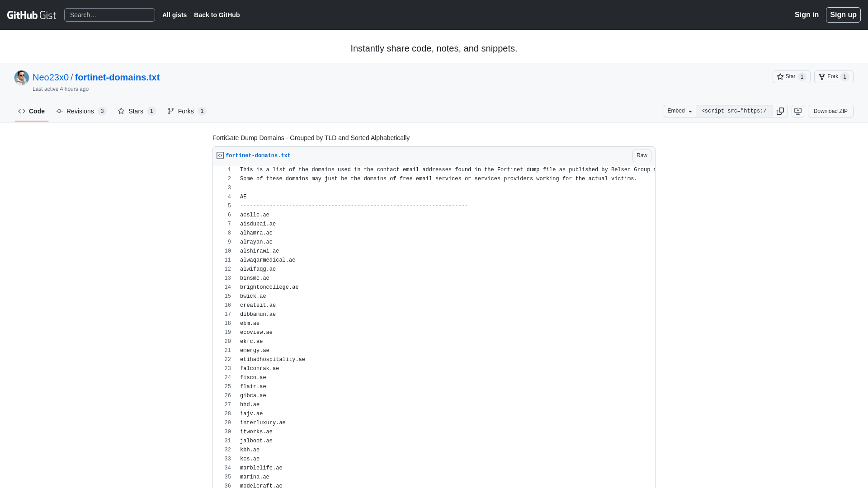The width and height of the screenshot is (868, 488).
Task: Click the Sign in menu item
Action: point(807,14)
